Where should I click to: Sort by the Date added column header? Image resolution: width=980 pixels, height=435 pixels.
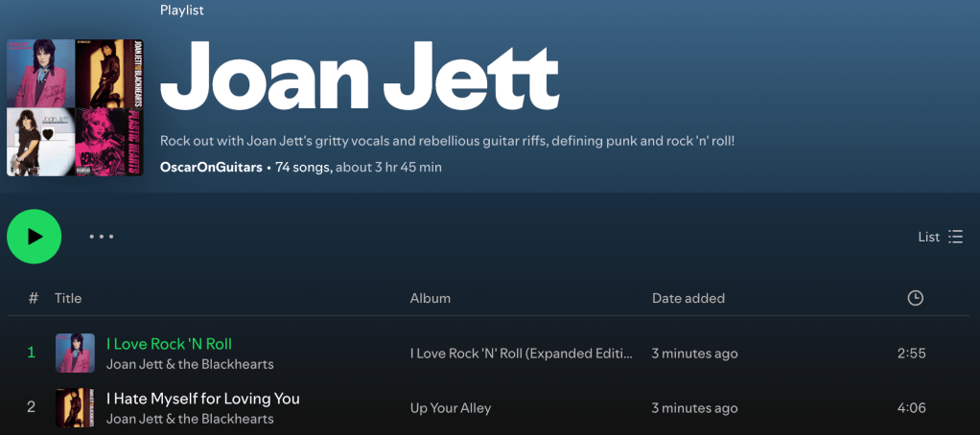688,298
